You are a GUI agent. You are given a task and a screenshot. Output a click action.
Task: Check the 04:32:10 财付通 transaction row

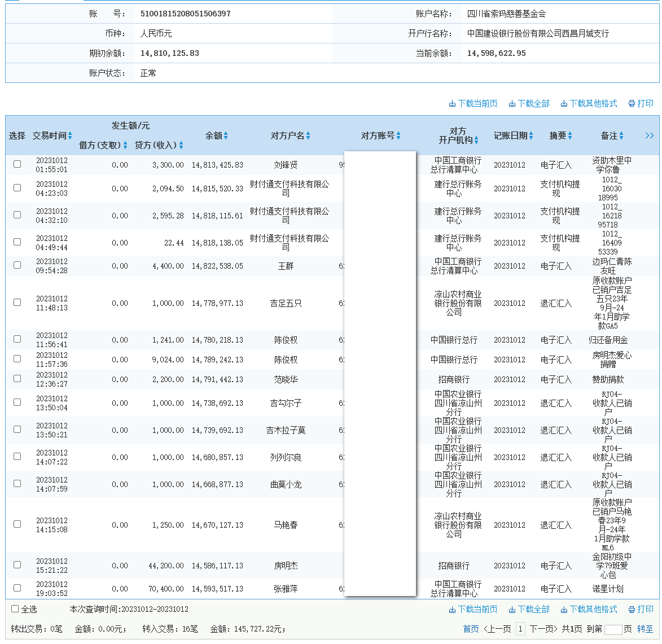click(17, 214)
